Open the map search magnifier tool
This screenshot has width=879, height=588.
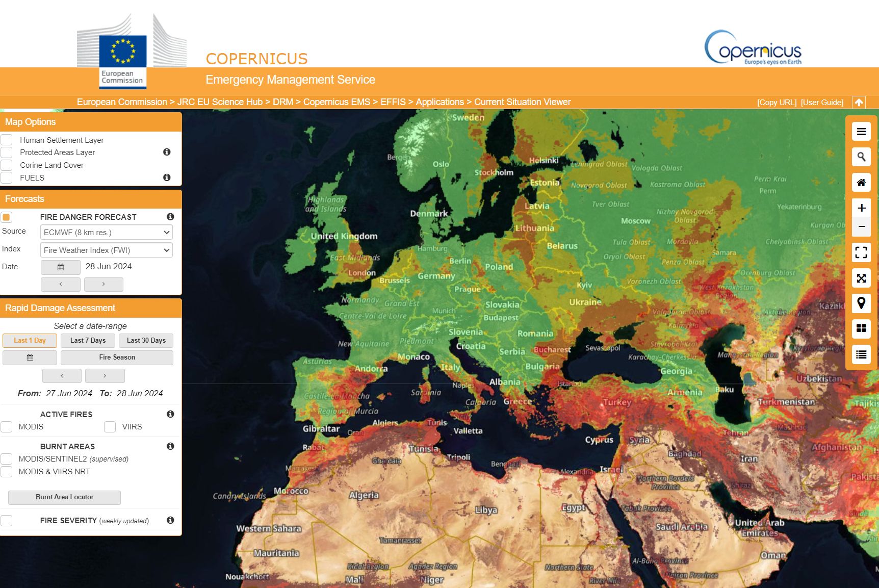tap(861, 157)
